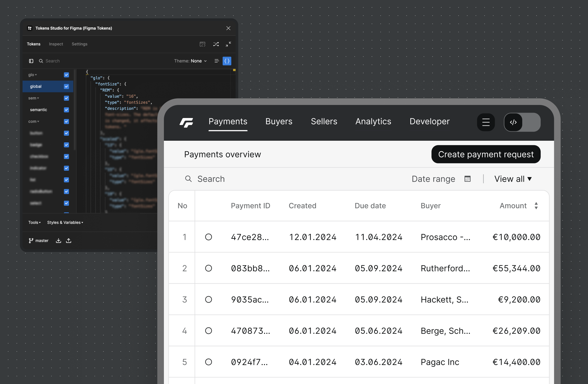Image resolution: width=588 pixels, height=384 pixels.
Task: Open the Styles & Variables menu
Action: (x=65, y=222)
